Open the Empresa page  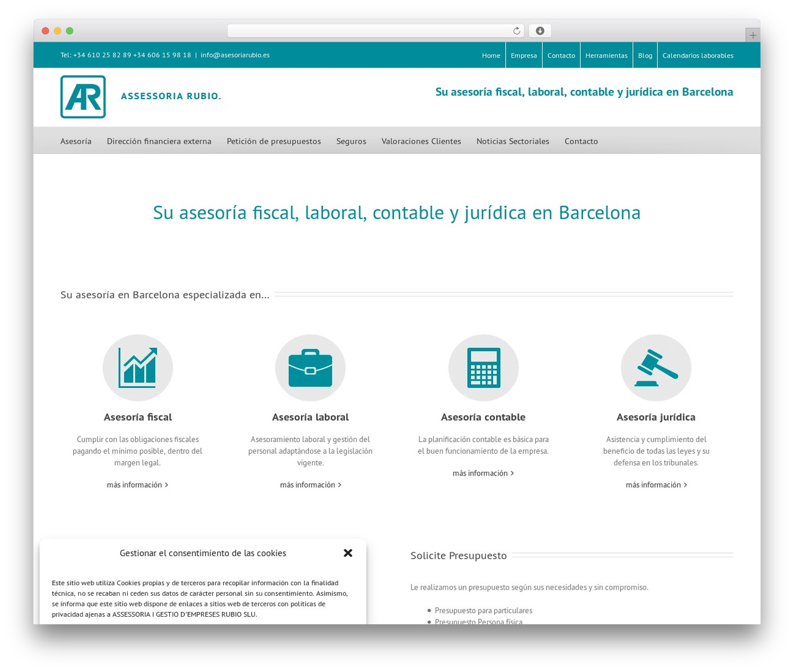point(524,55)
